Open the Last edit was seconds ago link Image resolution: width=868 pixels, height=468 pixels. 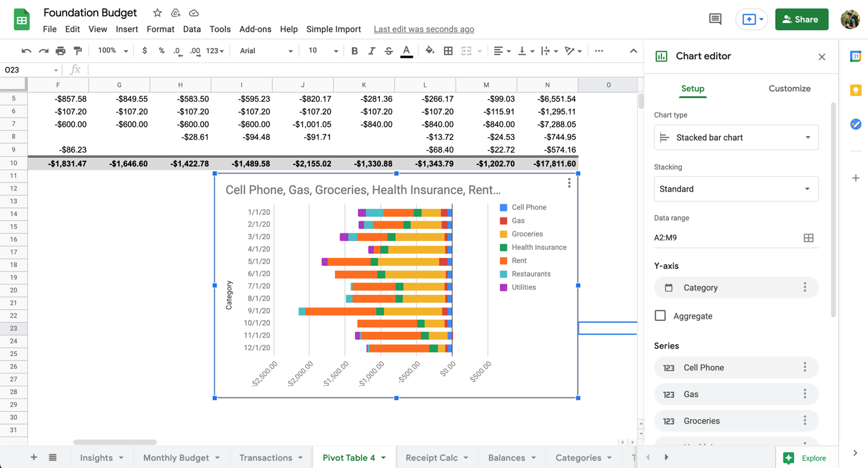tap(424, 29)
